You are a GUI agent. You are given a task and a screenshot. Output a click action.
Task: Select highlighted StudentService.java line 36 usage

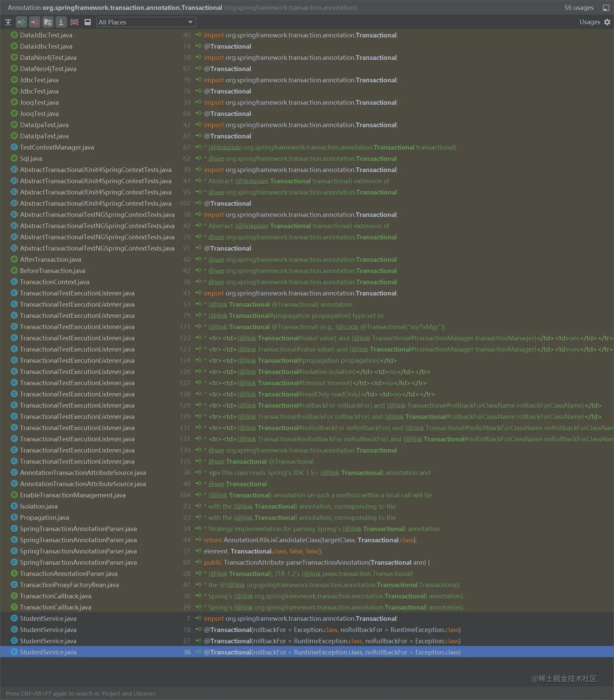coord(307,652)
